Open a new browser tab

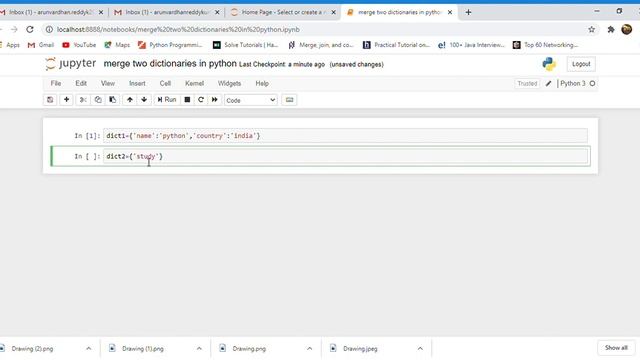(x=468, y=12)
